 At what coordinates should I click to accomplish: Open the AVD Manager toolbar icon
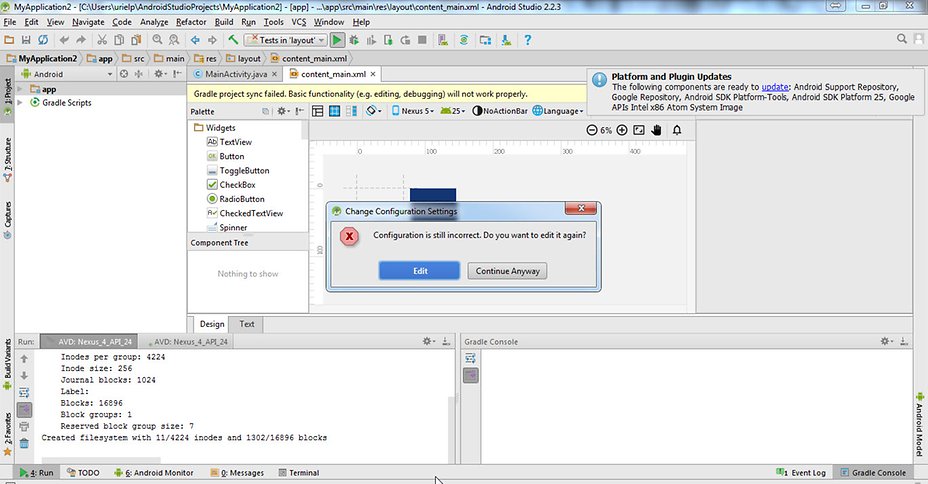[x=443, y=40]
